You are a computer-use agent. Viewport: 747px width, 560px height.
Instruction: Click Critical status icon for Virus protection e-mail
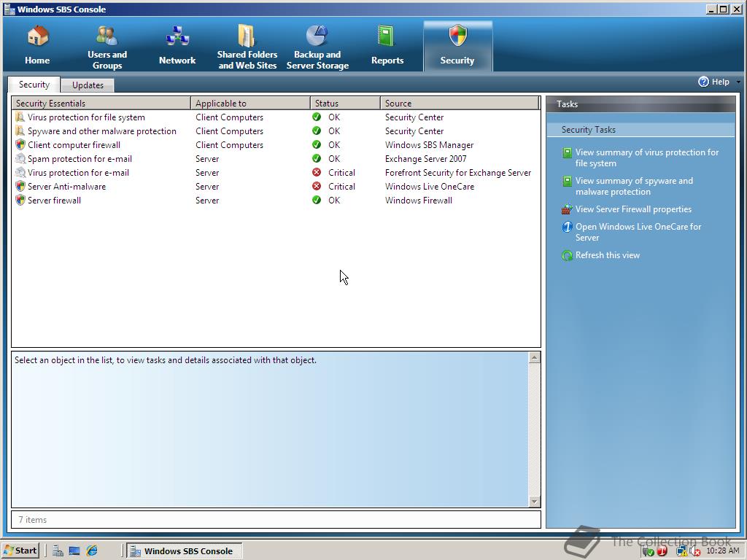317,172
